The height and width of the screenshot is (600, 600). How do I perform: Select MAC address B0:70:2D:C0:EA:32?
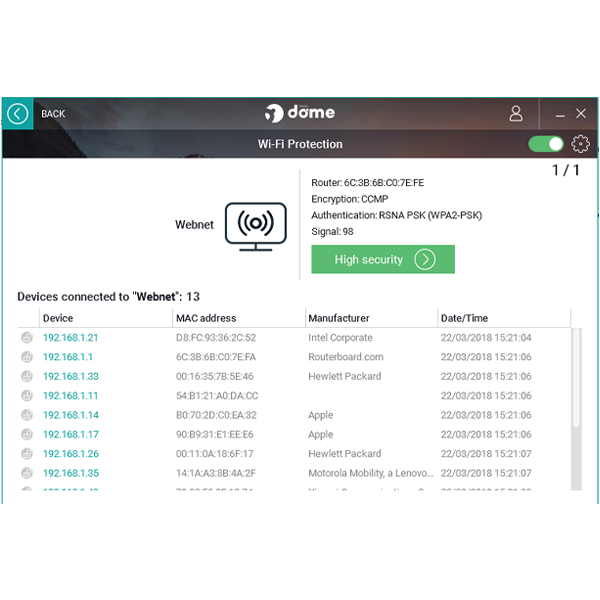[x=216, y=415]
